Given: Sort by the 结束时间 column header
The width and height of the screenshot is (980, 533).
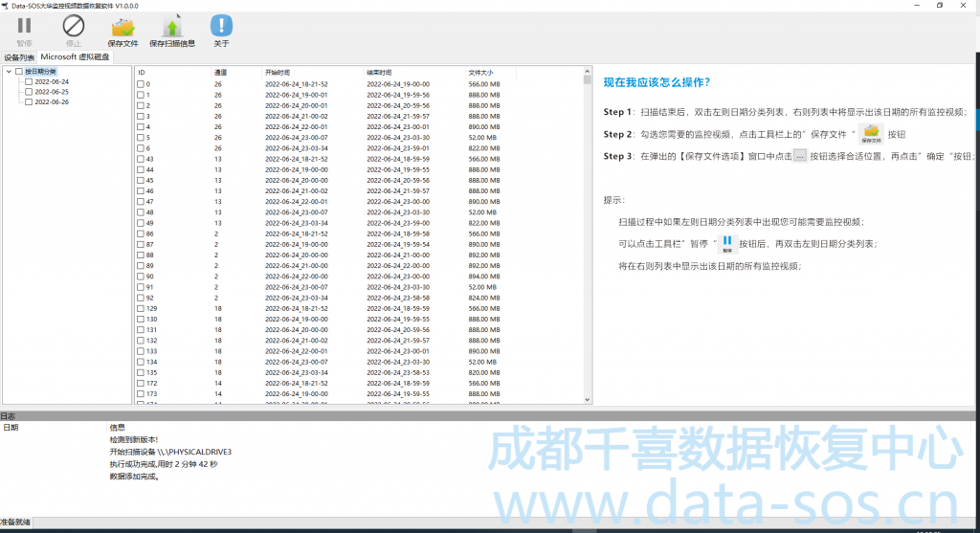Looking at the screenshot, I should 414,73.
